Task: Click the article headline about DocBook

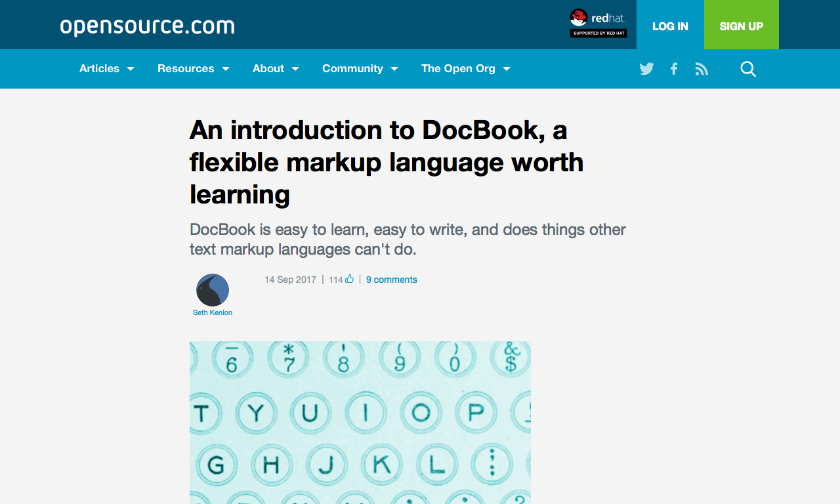Action: point(387,162)
